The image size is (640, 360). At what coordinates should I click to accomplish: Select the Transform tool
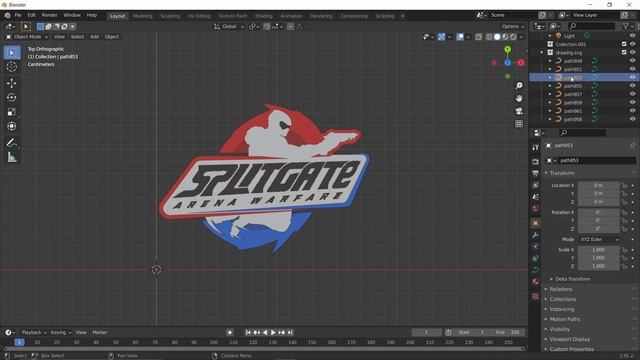pyautogui.click(x=11, y=126)
